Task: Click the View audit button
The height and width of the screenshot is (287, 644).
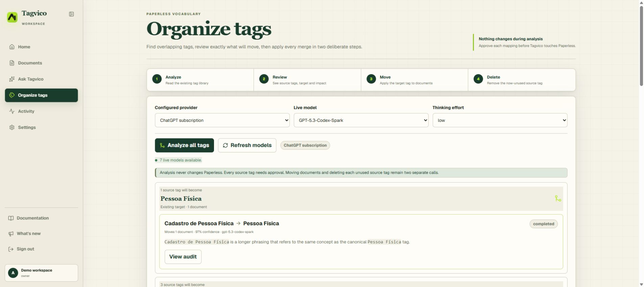Action: click(183, 257)
